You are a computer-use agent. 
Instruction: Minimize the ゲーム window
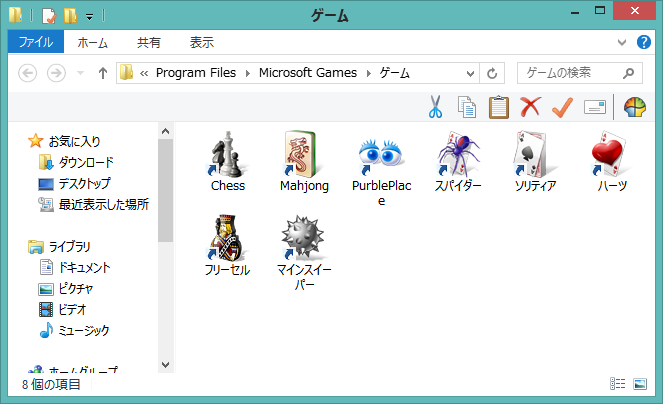(x=575, y=11)
